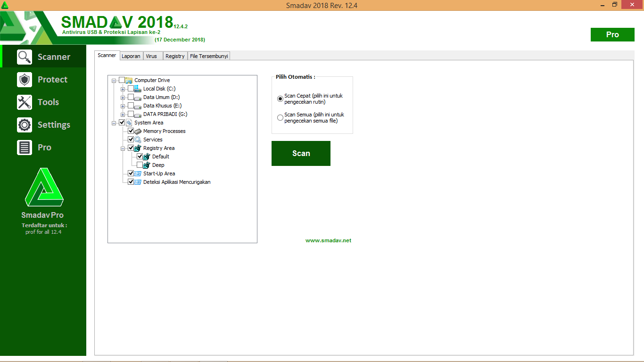Screen dimensions: 644x362
Task: Uncheck the Services checkbox
Action: coord(131,140)
